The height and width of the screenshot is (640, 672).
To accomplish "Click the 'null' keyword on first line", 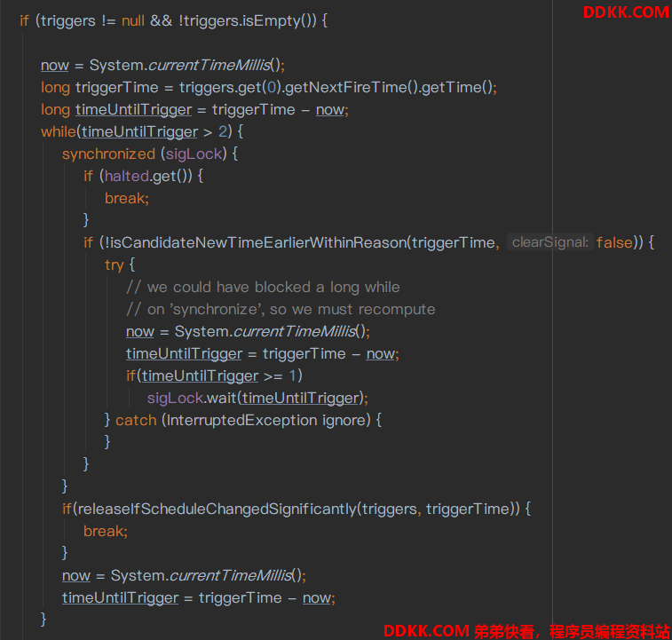I will [x=133, y=20].
